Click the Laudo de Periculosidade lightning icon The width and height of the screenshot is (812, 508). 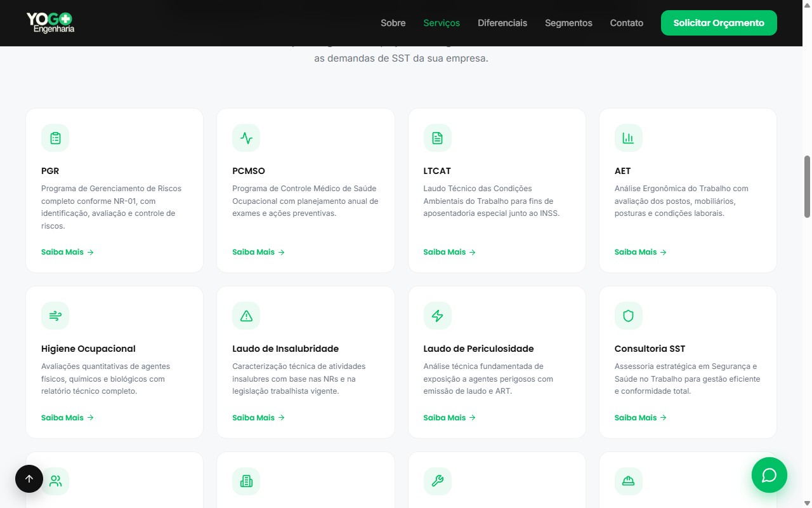coord(437,316)
